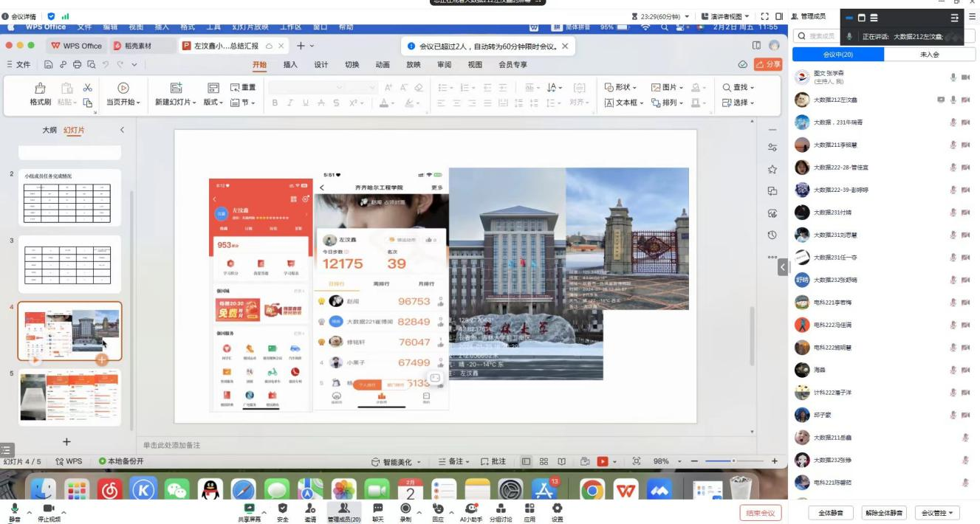Screen dimensions: 980x524
Task: Click the red 结束会议 button
Action: (760, 513)
